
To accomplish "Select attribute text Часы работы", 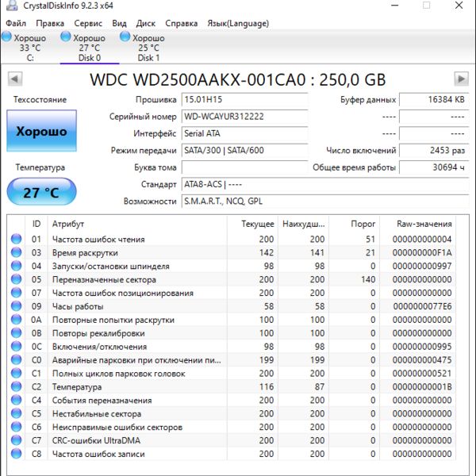I will click(78, 306).
